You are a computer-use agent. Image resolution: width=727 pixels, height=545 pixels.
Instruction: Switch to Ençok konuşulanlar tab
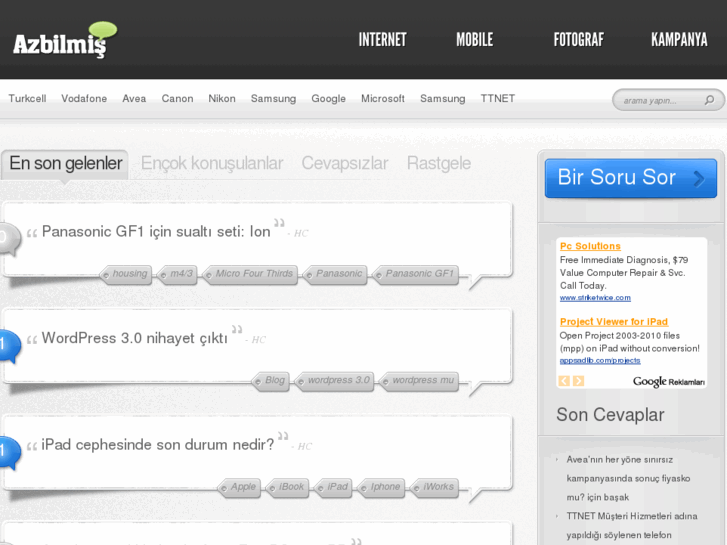(x=212, y=163)
